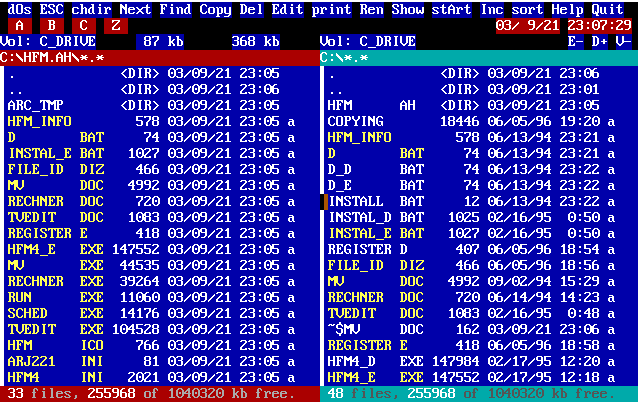The width and height of the screenshot is (638, 402).
Task: Click the Find command in top bar
Action: (176, 9)
